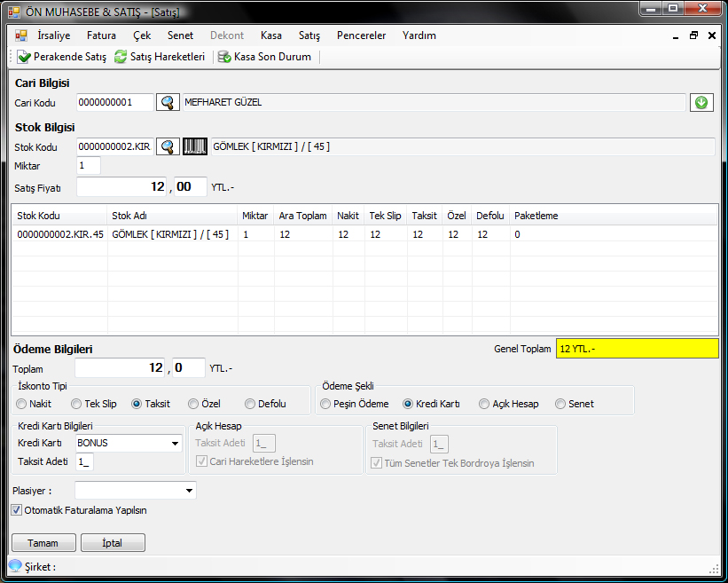728x583 pixels.
Task: Select the Senet payment option
Action: click(x=560, y=404)
